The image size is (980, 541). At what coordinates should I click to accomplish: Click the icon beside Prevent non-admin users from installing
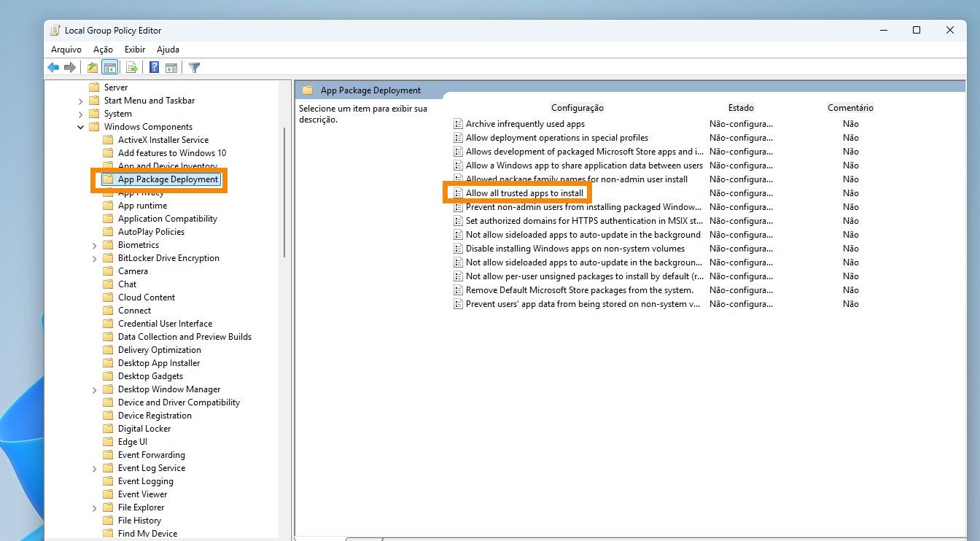458,207
